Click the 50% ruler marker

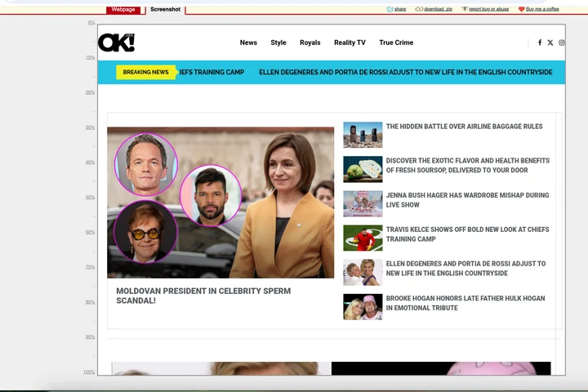[x=90, y=198]
